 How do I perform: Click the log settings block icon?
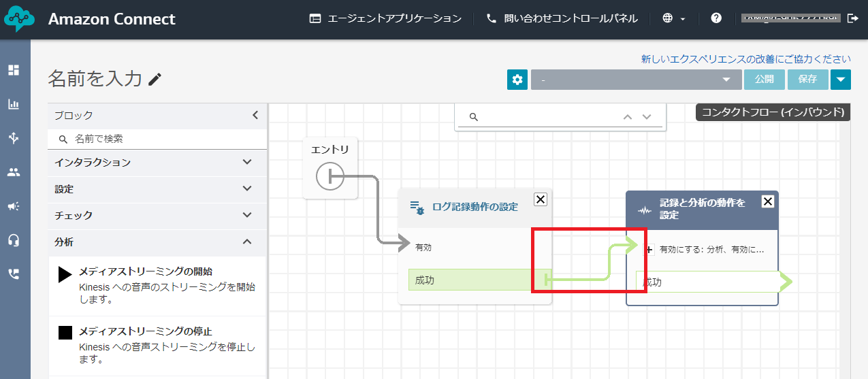tap(417, 207)
